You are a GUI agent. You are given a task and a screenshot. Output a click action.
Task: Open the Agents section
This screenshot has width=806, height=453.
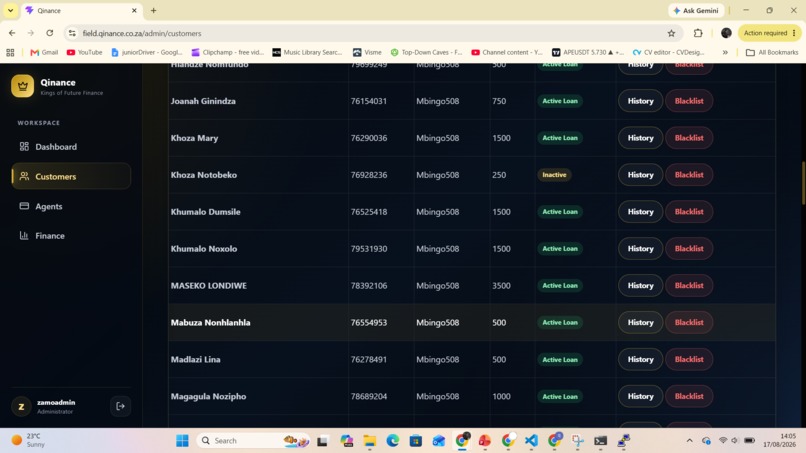coord(71,206)
